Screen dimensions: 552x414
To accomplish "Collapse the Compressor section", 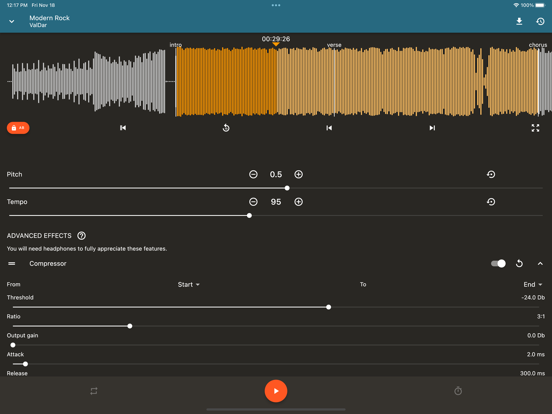I will tap(540, 264).
